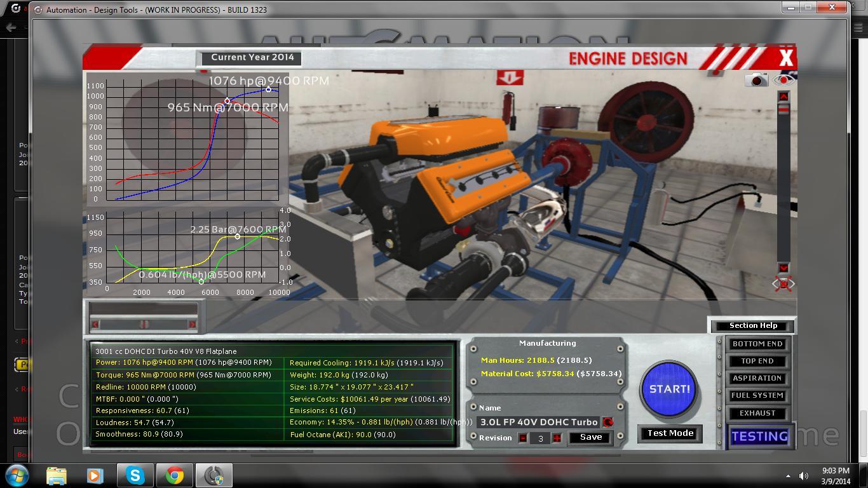Take an engine screenshot with camera icon
The height and width of the screenshot is (488, 868).
tap(756, 79)
